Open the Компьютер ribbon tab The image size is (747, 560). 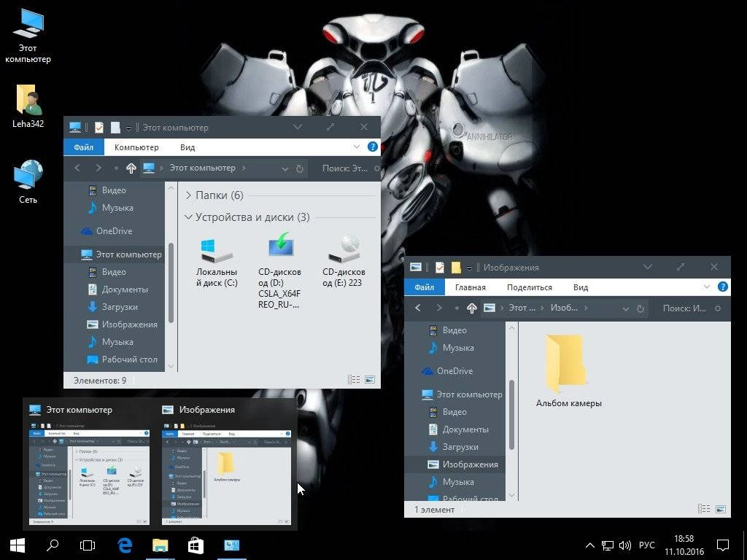[x=136, y=147]
